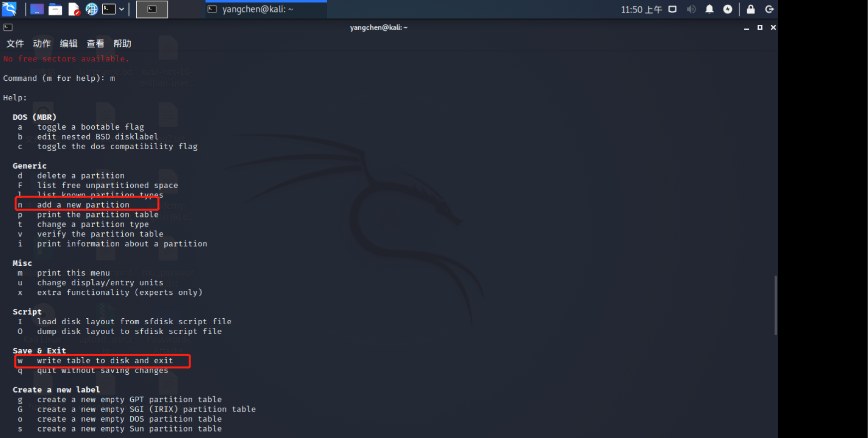Open the 文件 menu
The image size is (868, 438).
point(15,43)
